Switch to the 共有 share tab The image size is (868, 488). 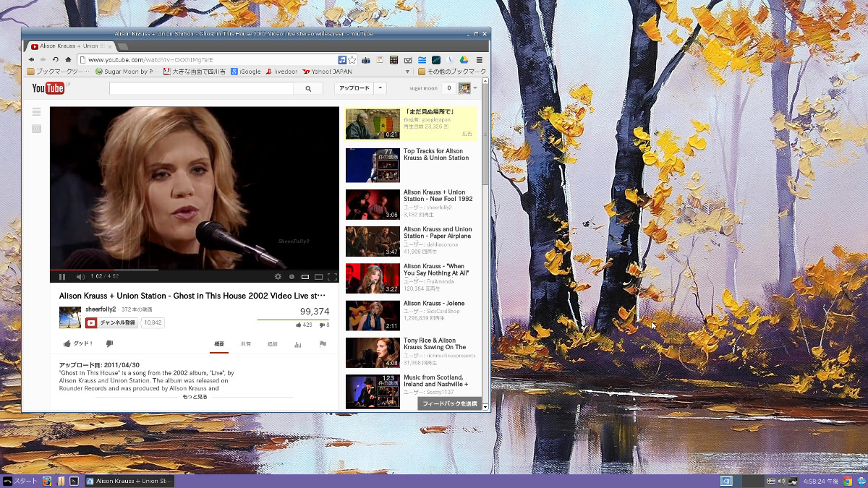pos(246,344)
